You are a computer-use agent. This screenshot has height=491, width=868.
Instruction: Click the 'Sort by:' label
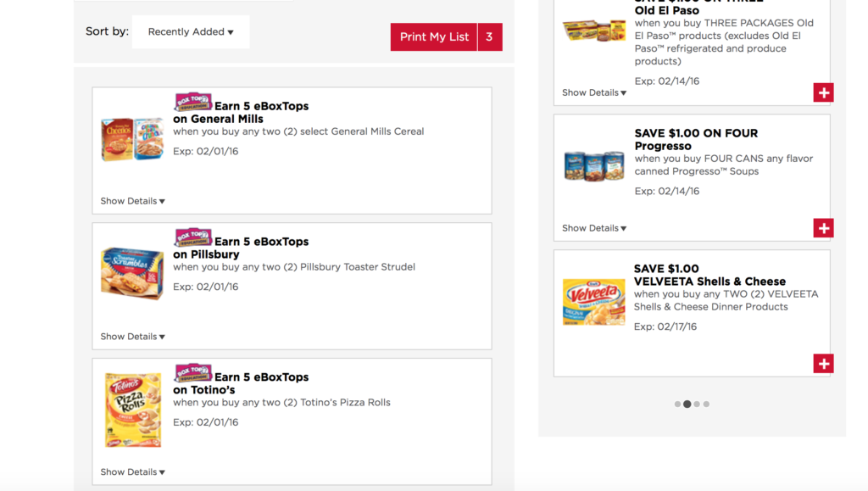pyautogui.click(x=107, y=31)
